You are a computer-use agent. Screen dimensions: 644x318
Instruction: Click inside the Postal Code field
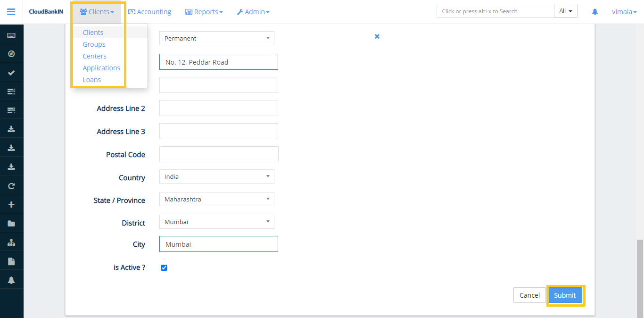tap(218, 154)
